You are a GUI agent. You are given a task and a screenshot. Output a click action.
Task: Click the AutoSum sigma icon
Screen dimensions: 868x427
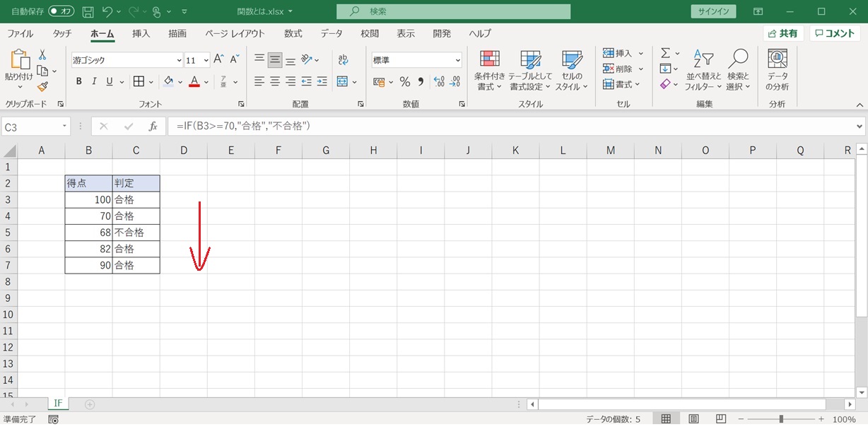pyautogui.click(x=665, y=53)
